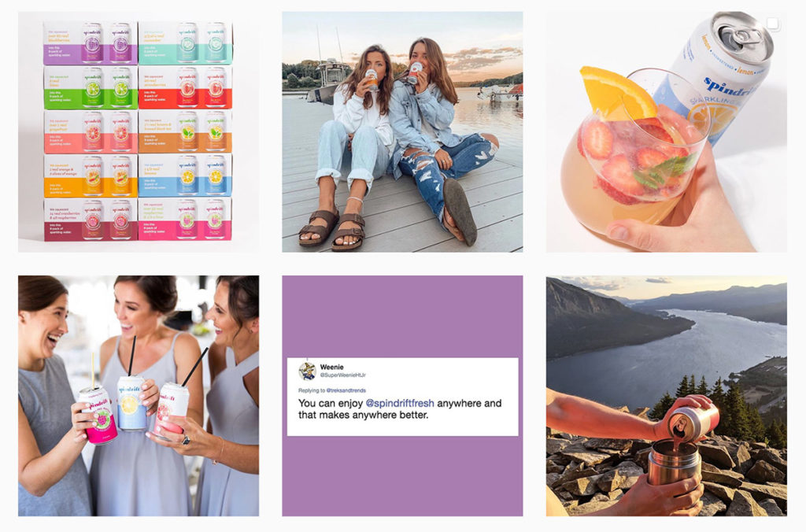Click the tweet text 'that makes anywhere better'
The image size is (806, 532).
363,415
